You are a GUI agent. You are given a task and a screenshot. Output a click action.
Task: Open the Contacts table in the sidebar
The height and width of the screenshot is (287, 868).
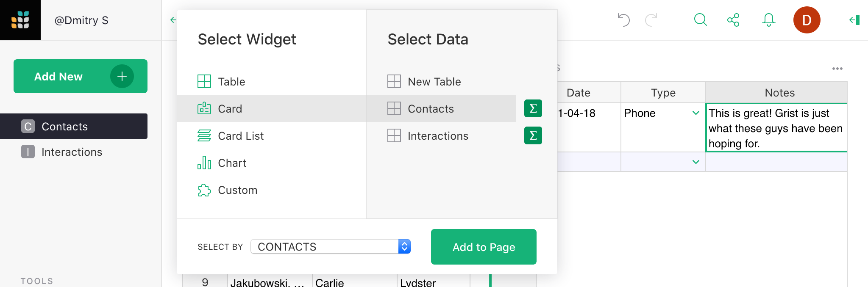(64, 126)
